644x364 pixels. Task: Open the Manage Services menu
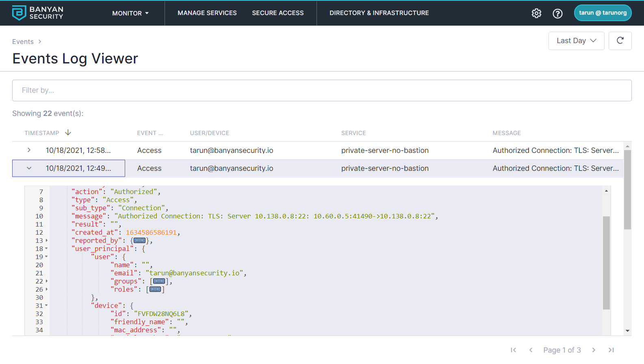tap(207, 13)
